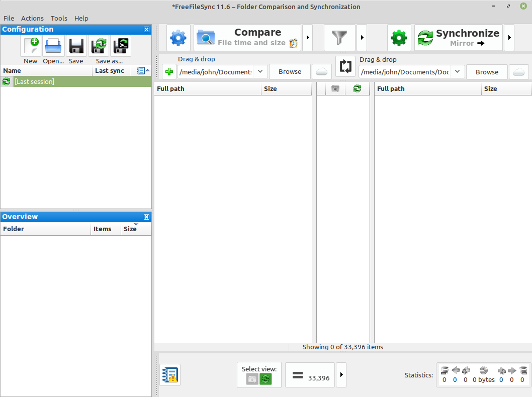This screenshot has width=532, height=397.
Task: Open a configuration file with Open icon
Action: (53, 46)
